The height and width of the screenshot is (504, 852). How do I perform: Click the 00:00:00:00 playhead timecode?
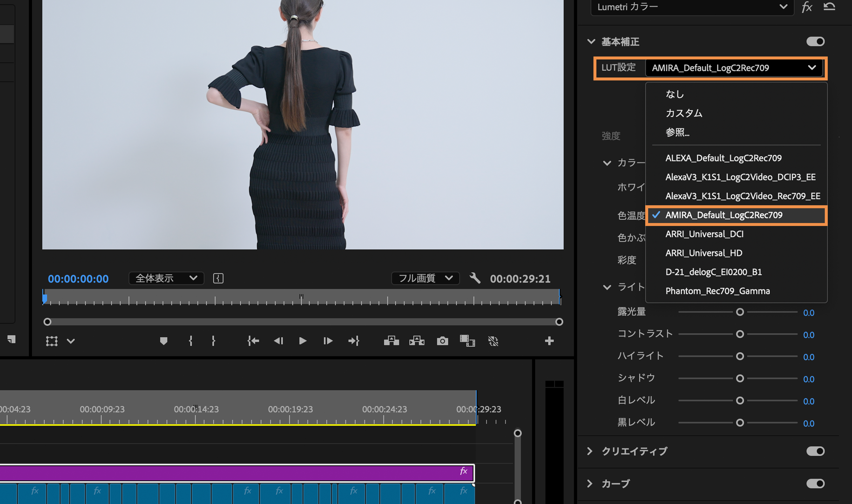coord(78,279)
